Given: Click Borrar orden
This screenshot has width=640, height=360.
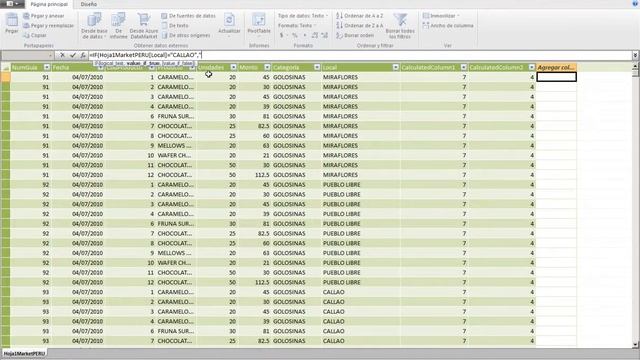Looking at the screenshot, I should coord(355,35).
